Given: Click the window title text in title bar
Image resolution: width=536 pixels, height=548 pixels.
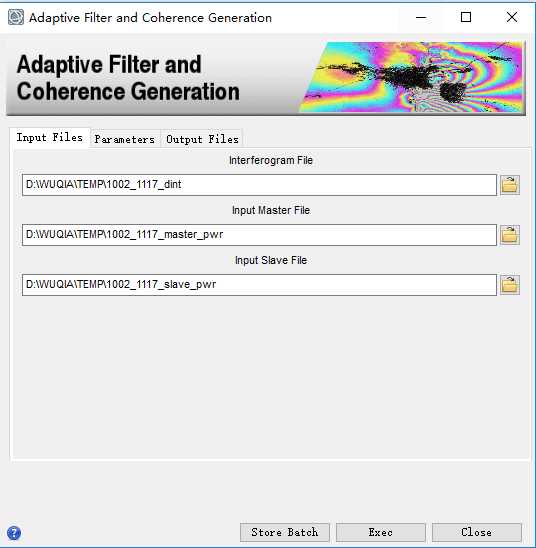Looking at the screenshot, I should pyautogui.click(x=150, y=17).
